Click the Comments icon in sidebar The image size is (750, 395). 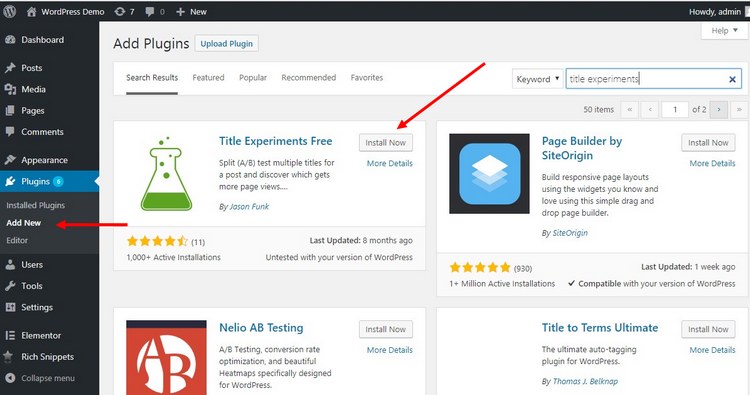pos(10,132)
